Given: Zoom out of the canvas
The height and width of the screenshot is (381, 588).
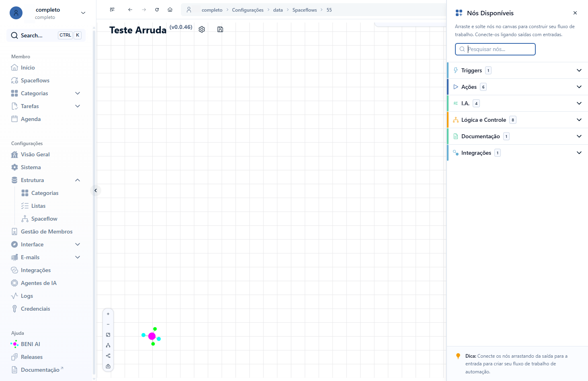Looking at the screenshot, I should coord(108,324).
